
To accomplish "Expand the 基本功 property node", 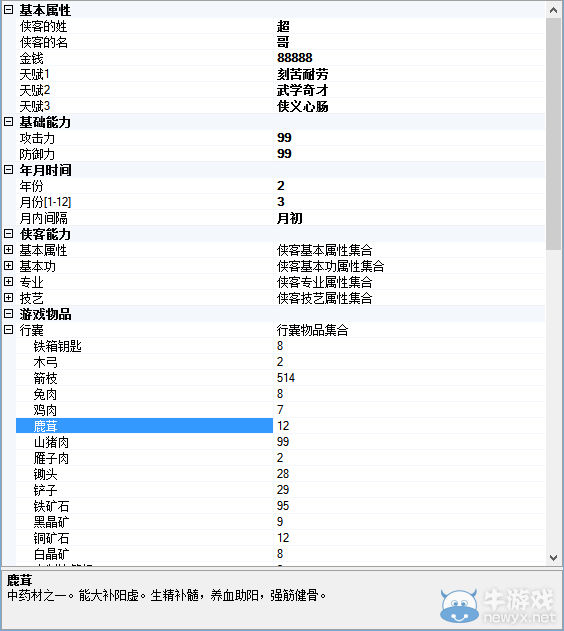I will (8, 266).
